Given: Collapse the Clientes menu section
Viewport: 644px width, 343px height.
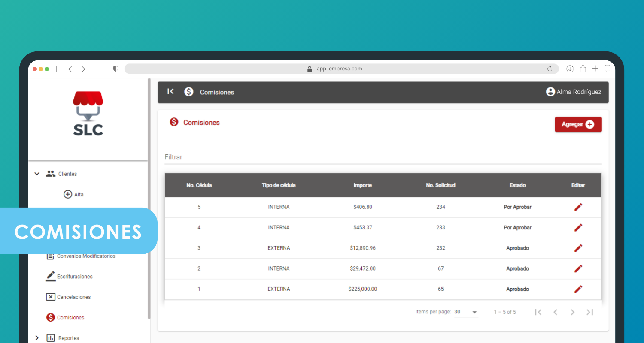Looking at the screenshot, I should 37,174.
